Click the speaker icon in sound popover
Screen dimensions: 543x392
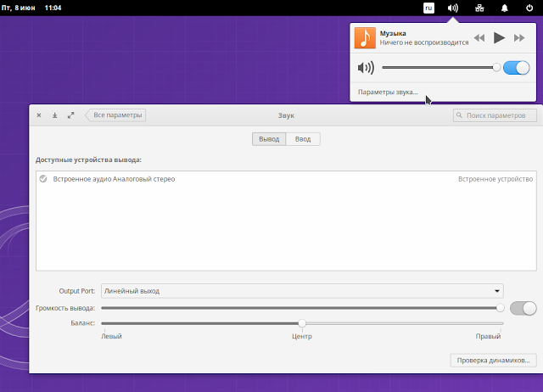tap(366, 68)
